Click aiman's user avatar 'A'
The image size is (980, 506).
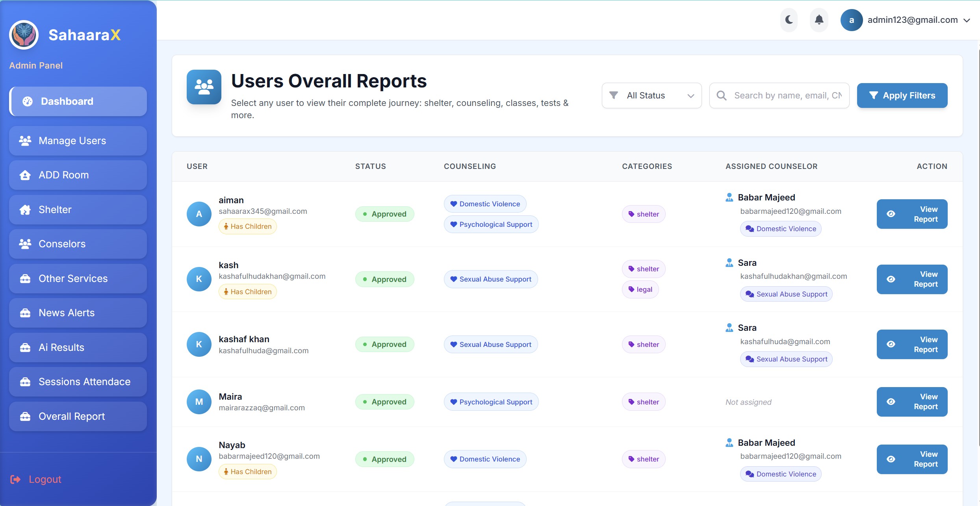pyautogui.click(x=199, y=214)
